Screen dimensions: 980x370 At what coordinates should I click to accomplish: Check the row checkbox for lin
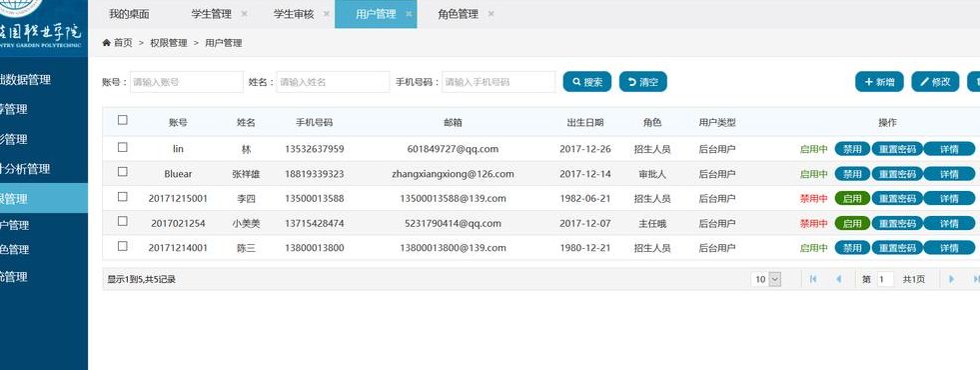(123, 147)
